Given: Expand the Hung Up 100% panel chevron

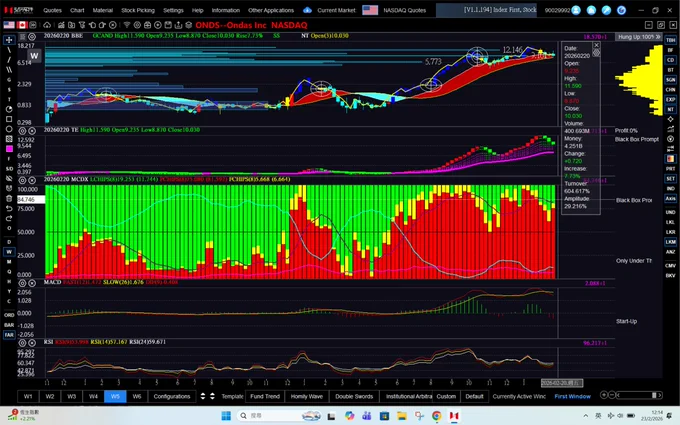Looking at the screenshot, I should (x=658, y=37).
